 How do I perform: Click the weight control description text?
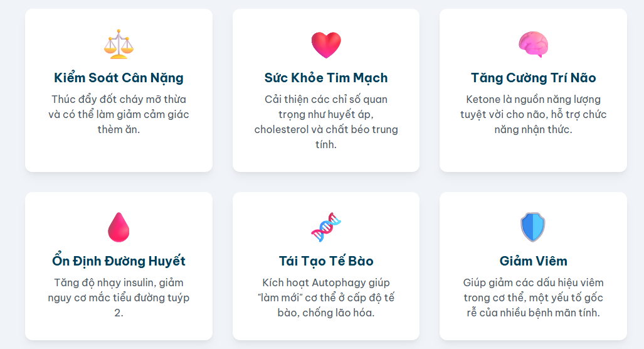point(119,114)
